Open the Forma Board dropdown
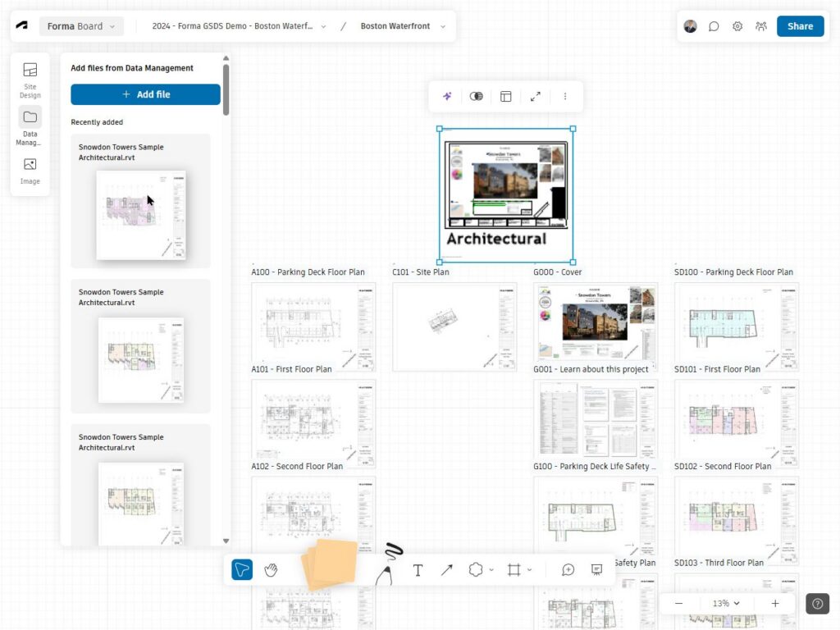This screenshot has width=840, height=630. point(81,26)
